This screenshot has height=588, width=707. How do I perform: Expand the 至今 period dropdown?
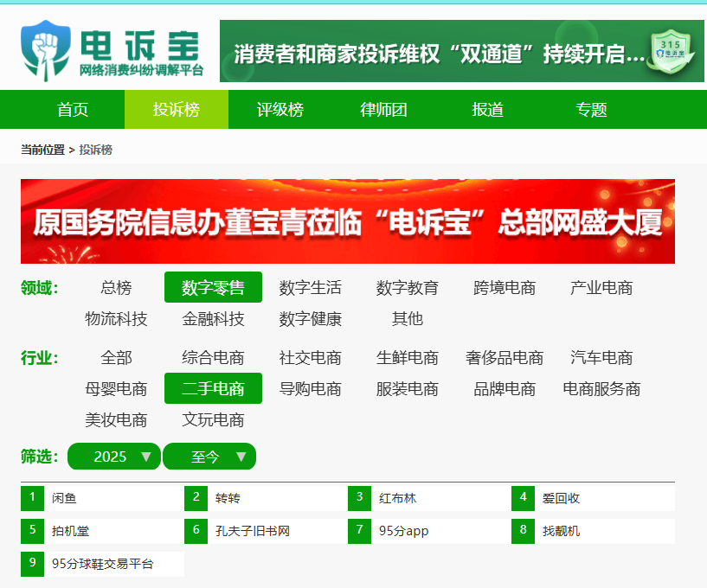click(209, 457)
